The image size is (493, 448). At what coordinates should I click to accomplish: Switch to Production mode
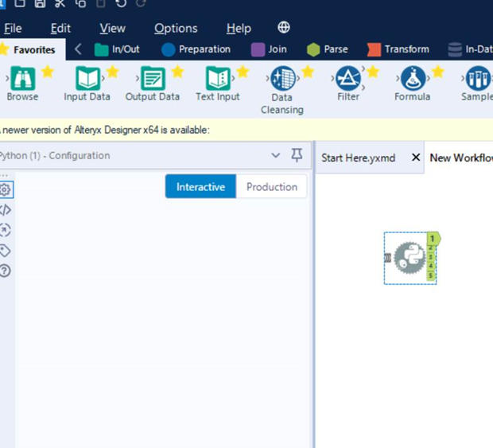pyautogui.click(x=272, y=186)
